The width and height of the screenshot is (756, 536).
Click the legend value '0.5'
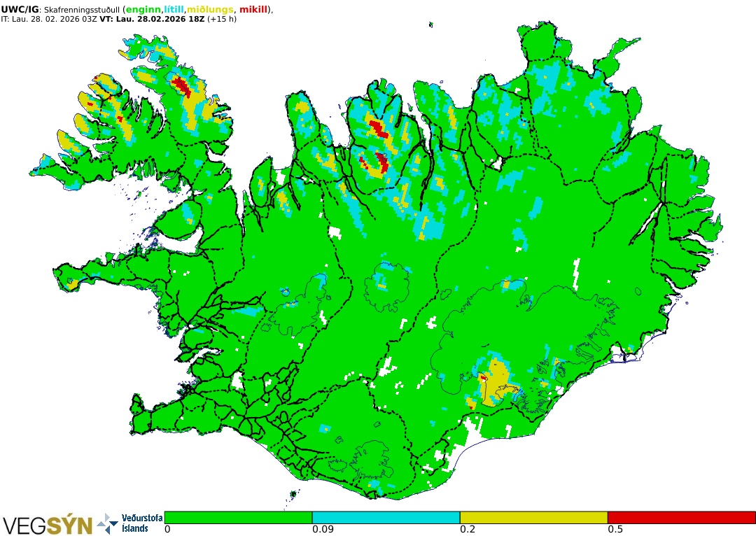click(615, 530)
